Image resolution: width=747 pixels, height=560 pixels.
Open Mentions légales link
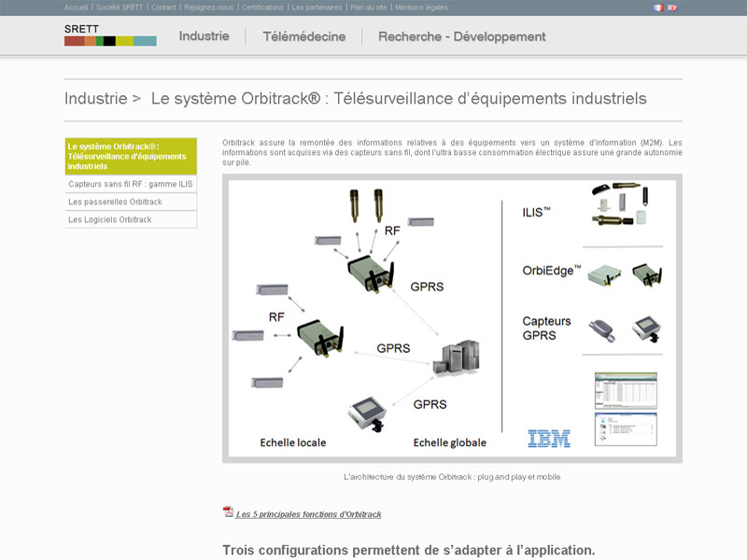coord(421,7)
